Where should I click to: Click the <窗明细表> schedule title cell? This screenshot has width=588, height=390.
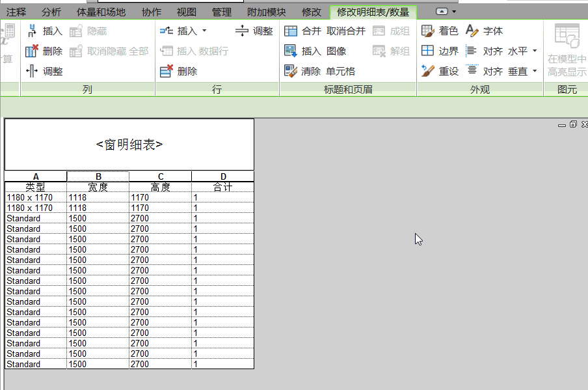(x=129, y=145)
